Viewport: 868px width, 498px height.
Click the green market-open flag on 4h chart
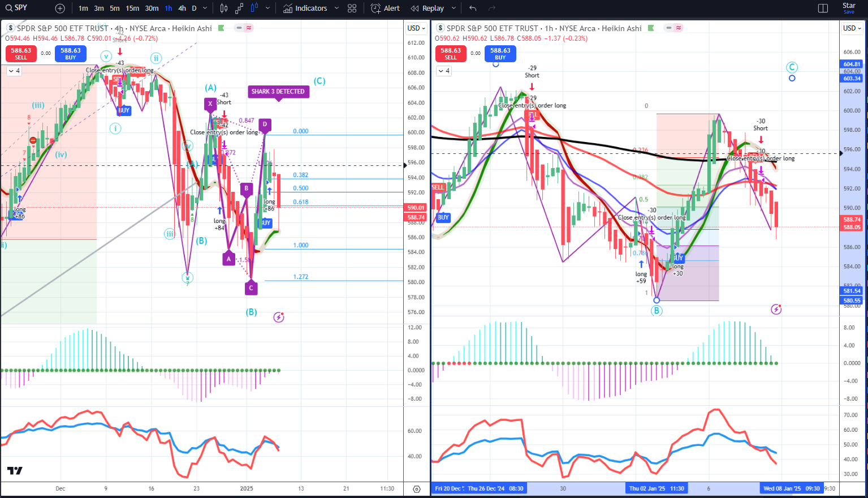[x=221, y=28]
